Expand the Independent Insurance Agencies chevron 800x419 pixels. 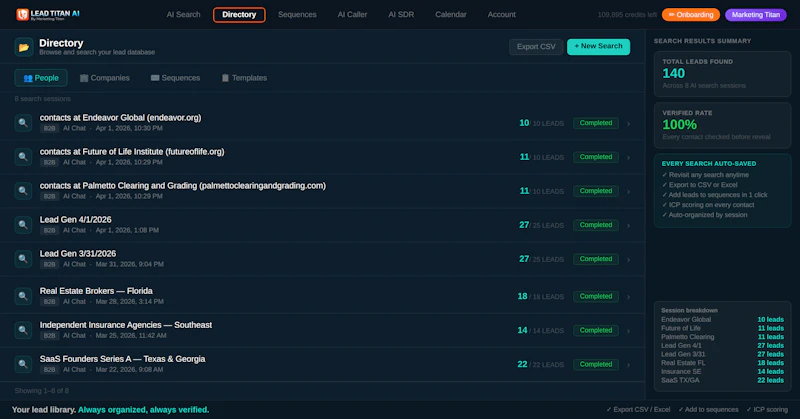629,331
